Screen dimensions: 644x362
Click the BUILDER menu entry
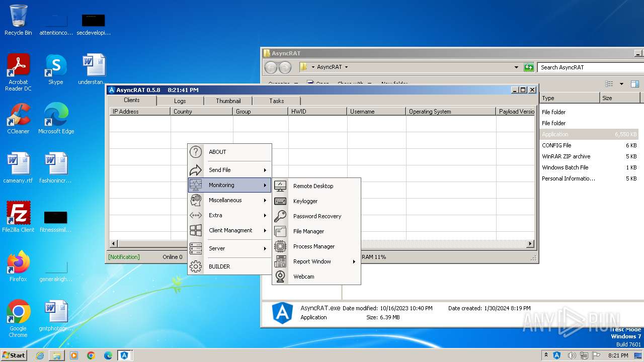230,266
